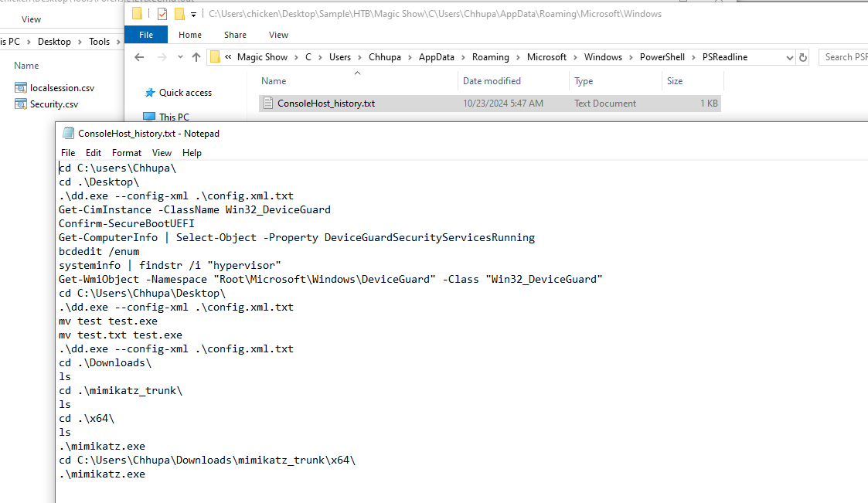868x503 pixels.
Task: Switch to the Share ribbon tab
Action: pyautogui.click(x=235, y=35)
